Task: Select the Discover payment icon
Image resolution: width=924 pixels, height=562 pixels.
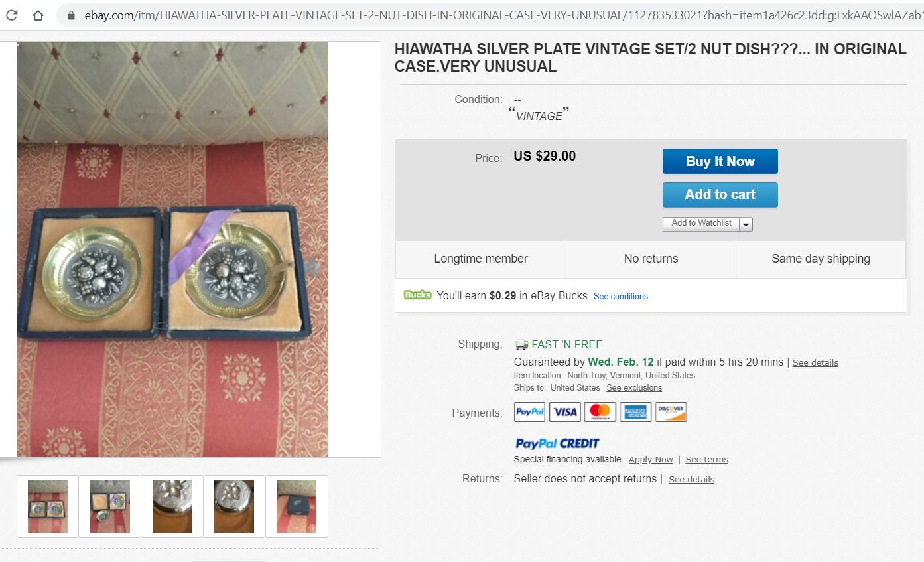Action: click(671, 411)
